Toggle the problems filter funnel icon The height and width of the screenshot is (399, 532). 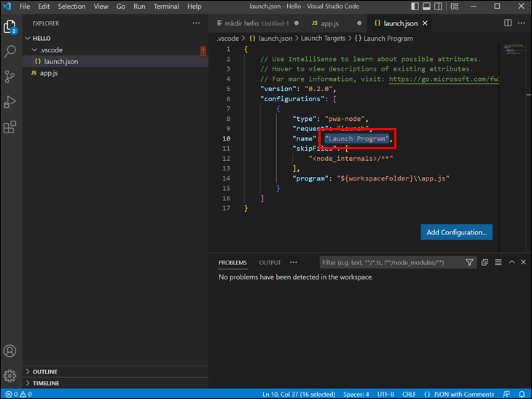[469, 262]
